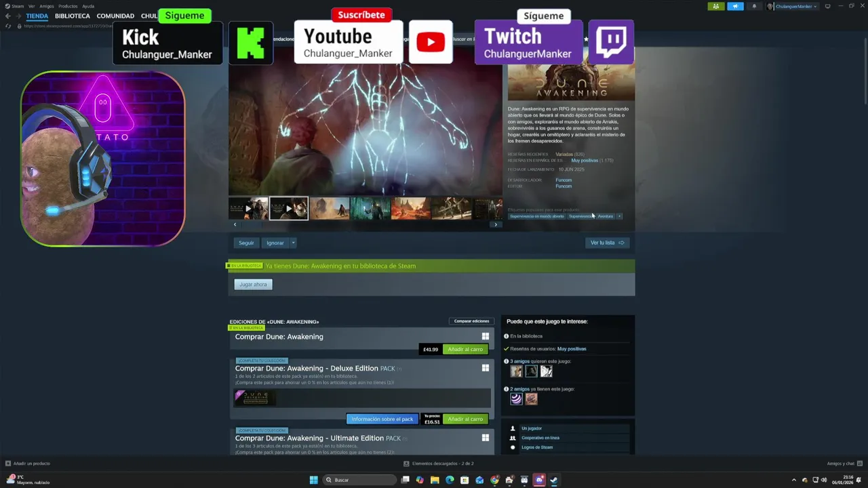This screenshot has height=488, width=868.
Task: Open Google Chrome from the taskbar
Action: 494,480
